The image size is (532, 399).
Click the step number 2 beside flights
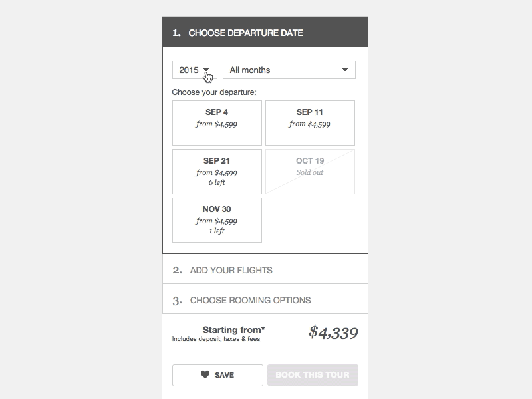point(177,270)
